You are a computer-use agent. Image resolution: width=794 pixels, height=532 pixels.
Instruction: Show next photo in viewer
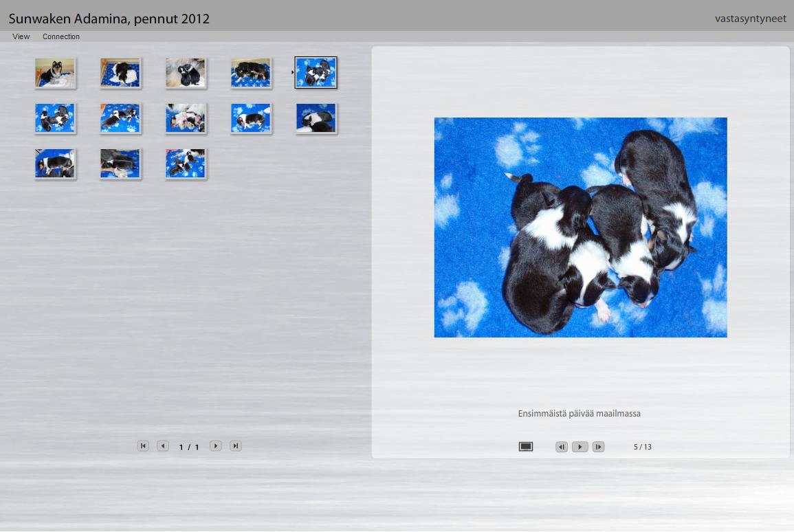coord(599,447)
